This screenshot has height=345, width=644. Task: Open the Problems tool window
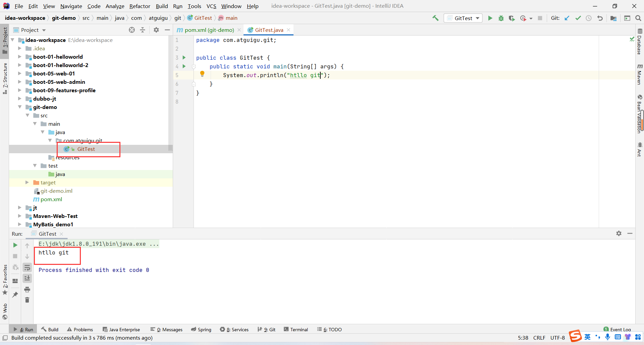80,329
